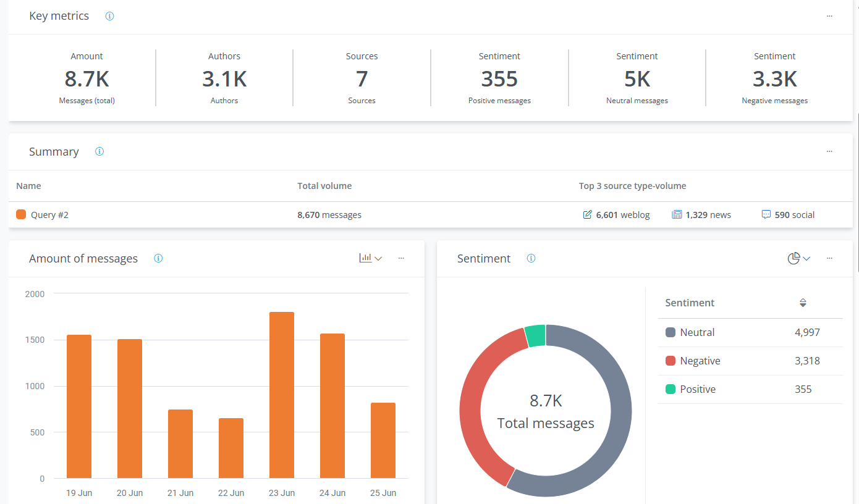Open more options for Sentiment chart panel
The height and width of the screenshot is (504, 859).
pyautogui.click(x=829, y=258)
